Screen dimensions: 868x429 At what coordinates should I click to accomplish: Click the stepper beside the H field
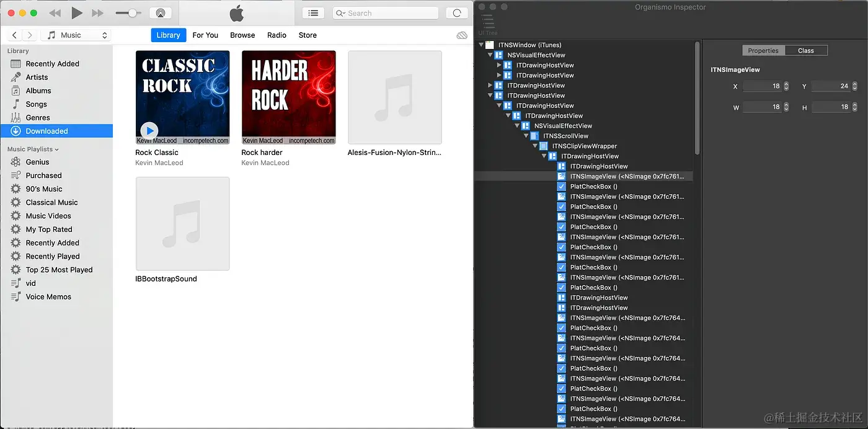[855, 107]
